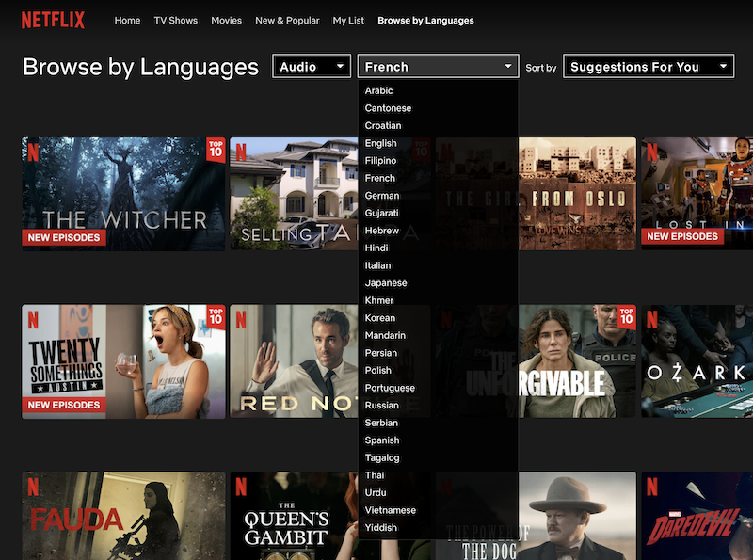
Task: Click the Netflix logo
Action: pos(53,20)
